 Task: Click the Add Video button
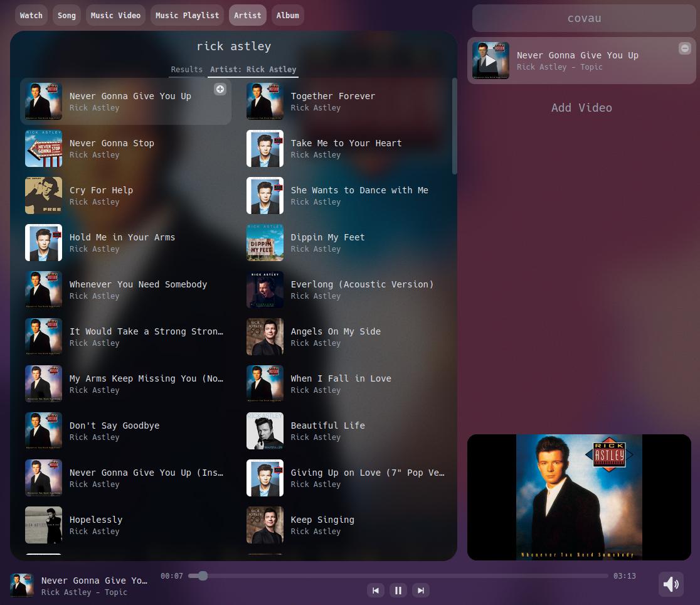click(581, 108)
